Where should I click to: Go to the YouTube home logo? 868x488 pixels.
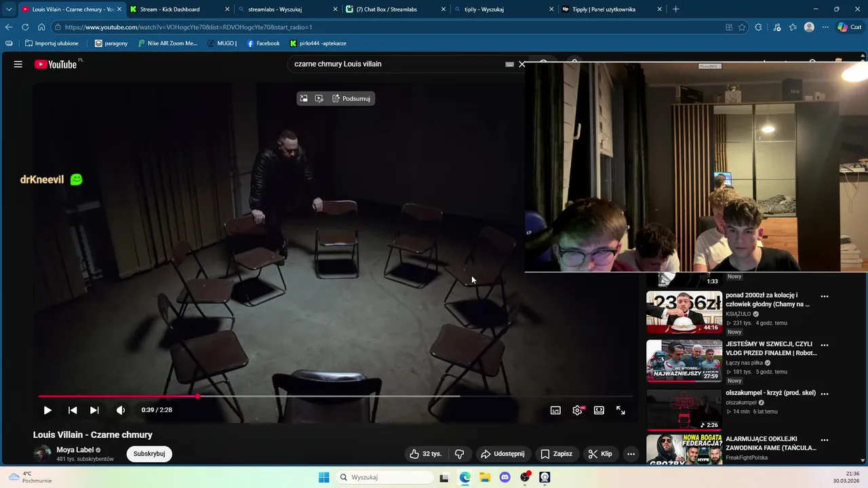coord(56,64)
